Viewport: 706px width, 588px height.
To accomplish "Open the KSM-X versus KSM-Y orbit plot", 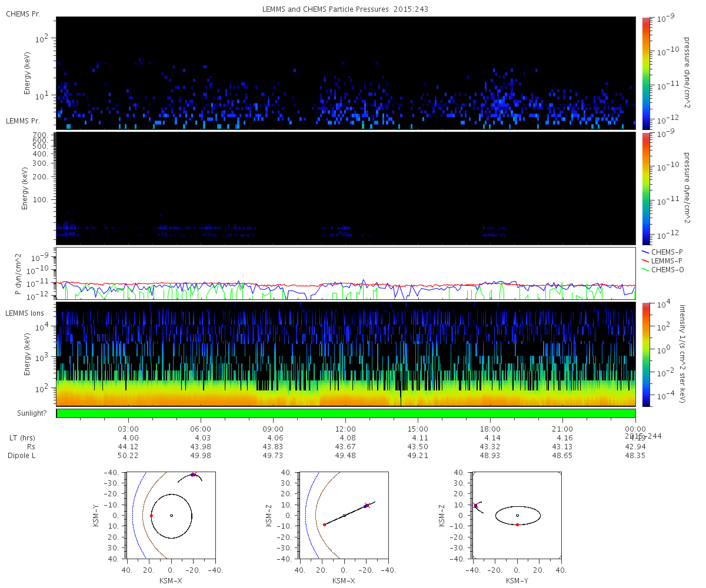I will click(171, 514).
